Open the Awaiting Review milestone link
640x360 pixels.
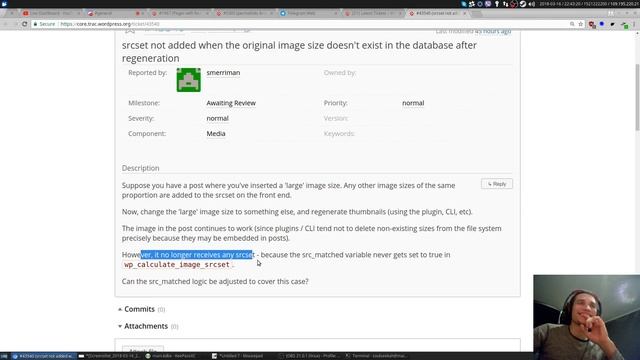click(231, 103)
